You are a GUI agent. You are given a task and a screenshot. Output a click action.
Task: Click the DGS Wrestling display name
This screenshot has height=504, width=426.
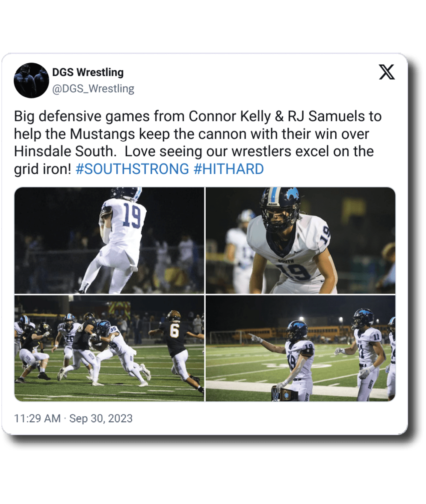tap(88, 73)
